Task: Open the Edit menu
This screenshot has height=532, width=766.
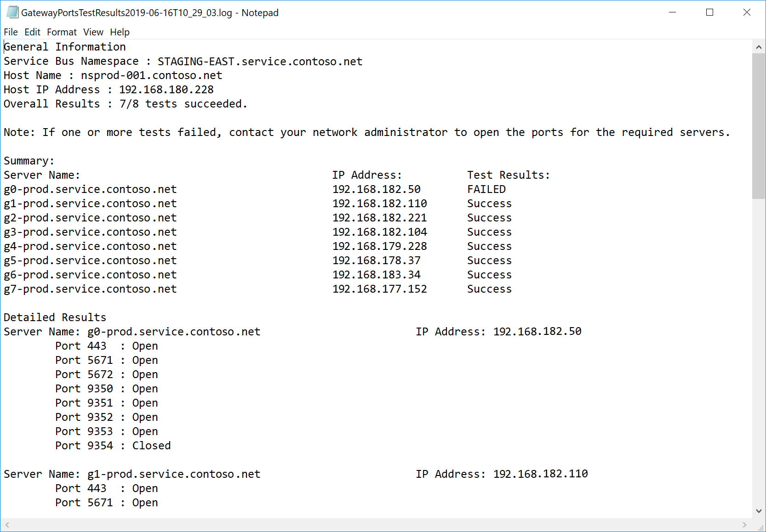Action: point(32,32)
